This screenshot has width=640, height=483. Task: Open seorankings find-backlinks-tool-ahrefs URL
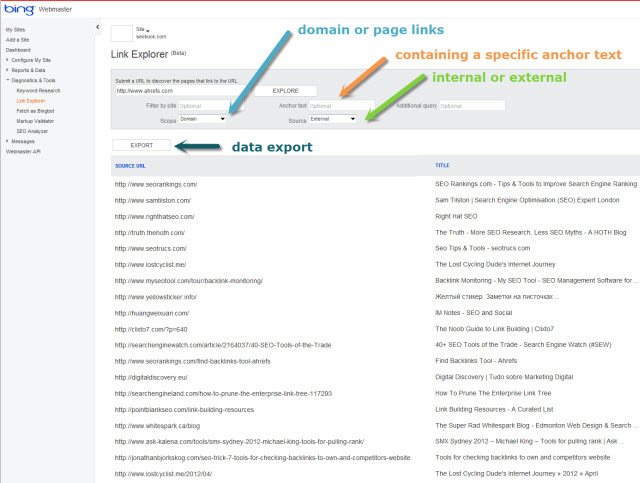tap(193, 361)
